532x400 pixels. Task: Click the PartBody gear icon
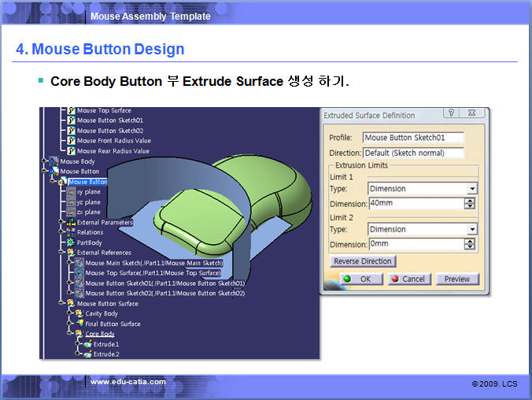[72, 243]
